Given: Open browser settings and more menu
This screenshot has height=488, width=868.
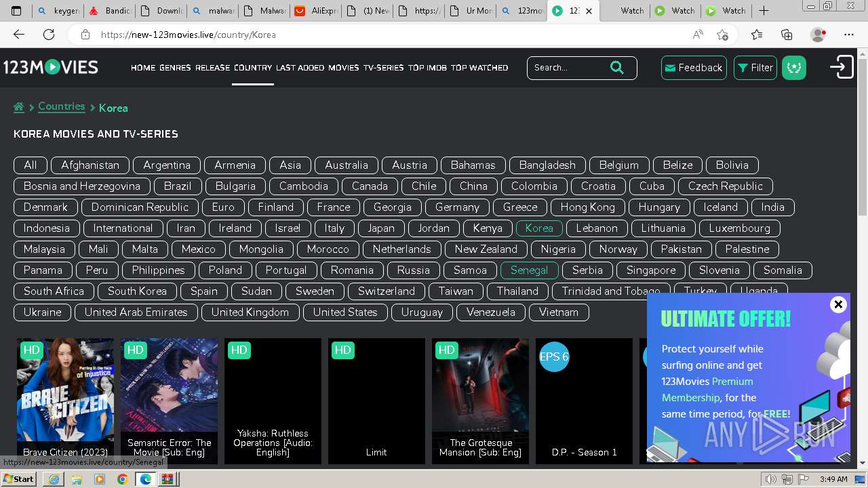Looking at the screenshot, I should point(849,35).
